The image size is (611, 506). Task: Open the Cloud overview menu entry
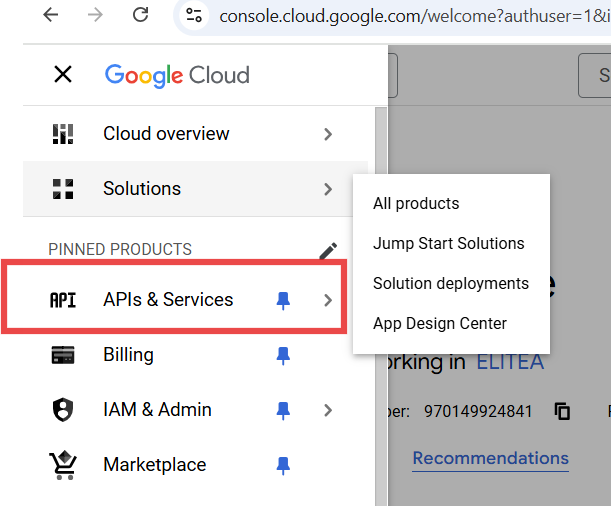[x=195, y=134]
